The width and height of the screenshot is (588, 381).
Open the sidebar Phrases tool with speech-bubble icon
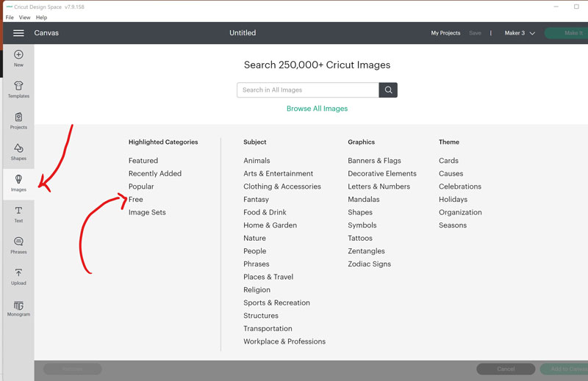click(x=18, y=246)
